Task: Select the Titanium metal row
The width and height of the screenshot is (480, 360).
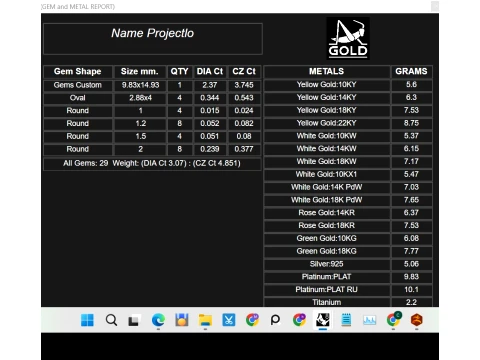Action: click(x=327, y=302)
